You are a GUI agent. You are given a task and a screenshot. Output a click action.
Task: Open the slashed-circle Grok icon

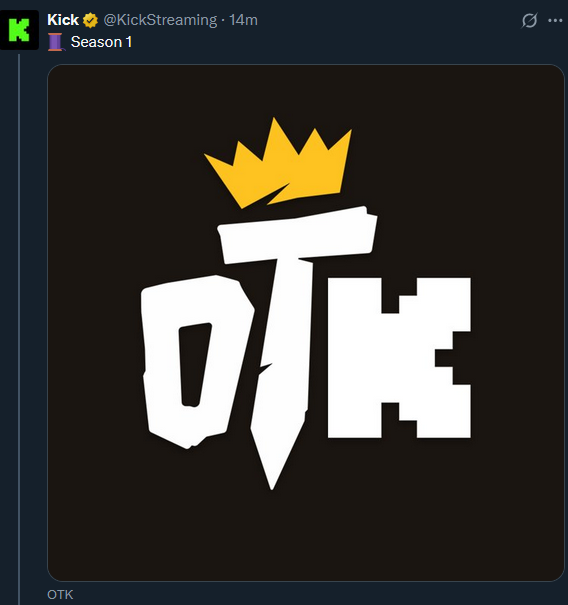[x=529, y=20]
